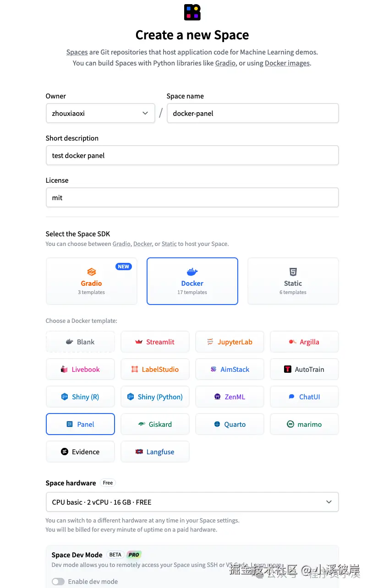Image resolution: width=372 pixels, height=588 pixels.
Task: Choose the JupyterLab template icon
Action: [x=210, y=342]
